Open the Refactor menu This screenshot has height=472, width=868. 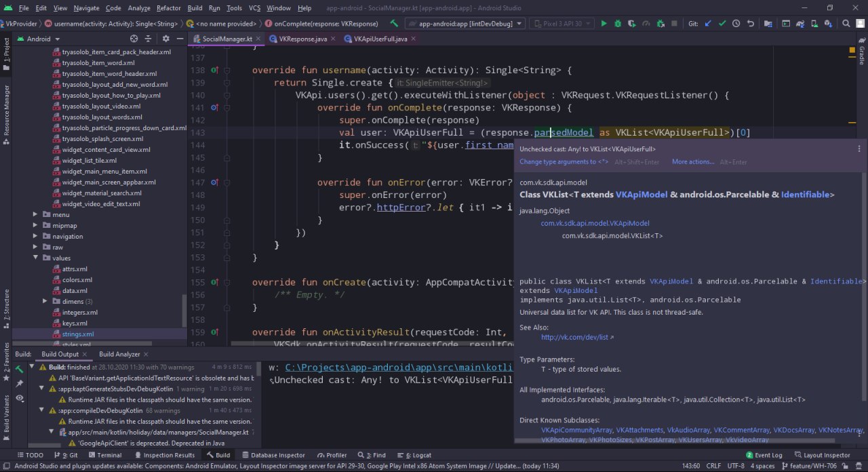point(169,8)
